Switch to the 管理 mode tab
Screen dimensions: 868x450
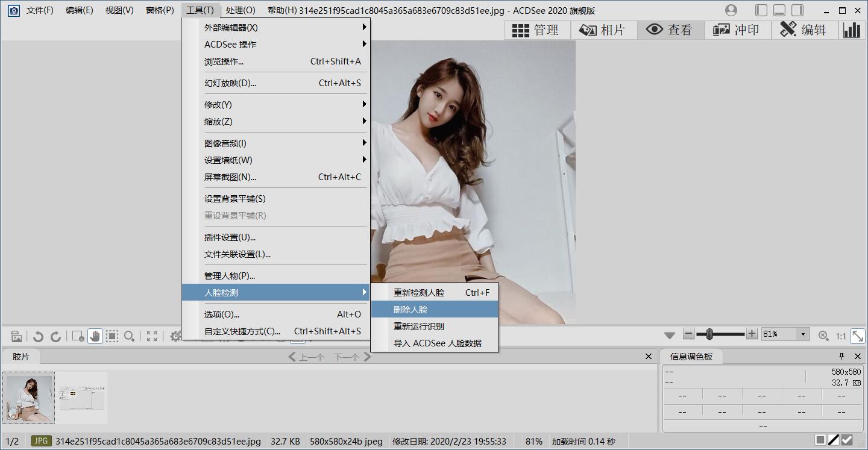click(535, 30)
